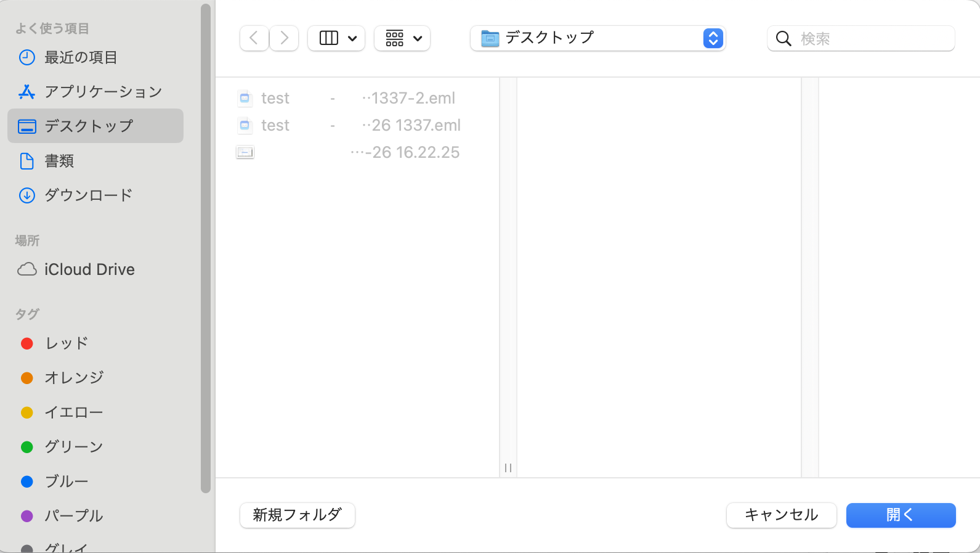
Task: Click the red tag color dot
Action: coord(27,343)
